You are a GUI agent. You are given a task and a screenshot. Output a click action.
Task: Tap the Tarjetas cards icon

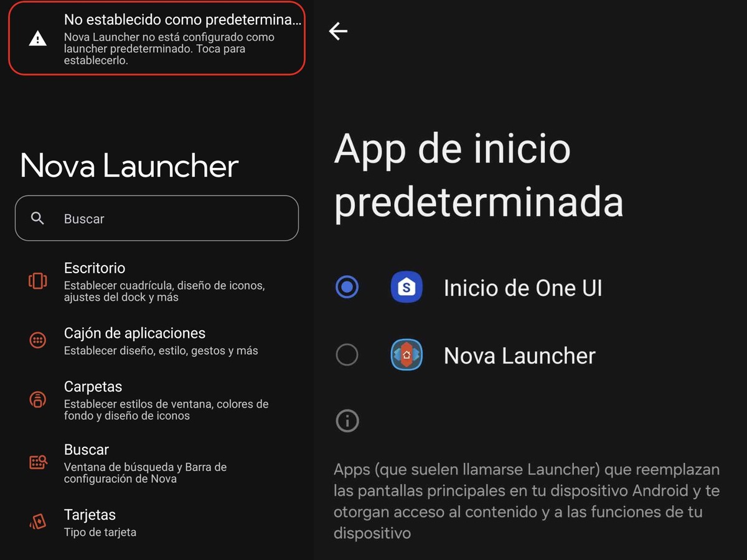[38, 521]
